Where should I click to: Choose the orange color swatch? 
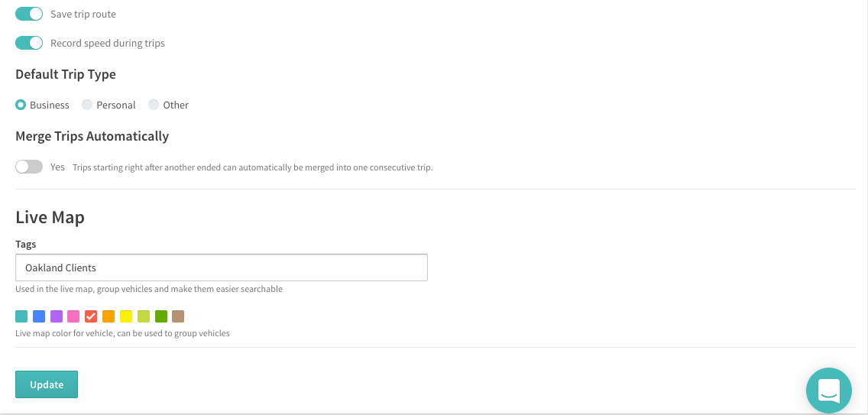pyautogui.click(x=108, y=316)
